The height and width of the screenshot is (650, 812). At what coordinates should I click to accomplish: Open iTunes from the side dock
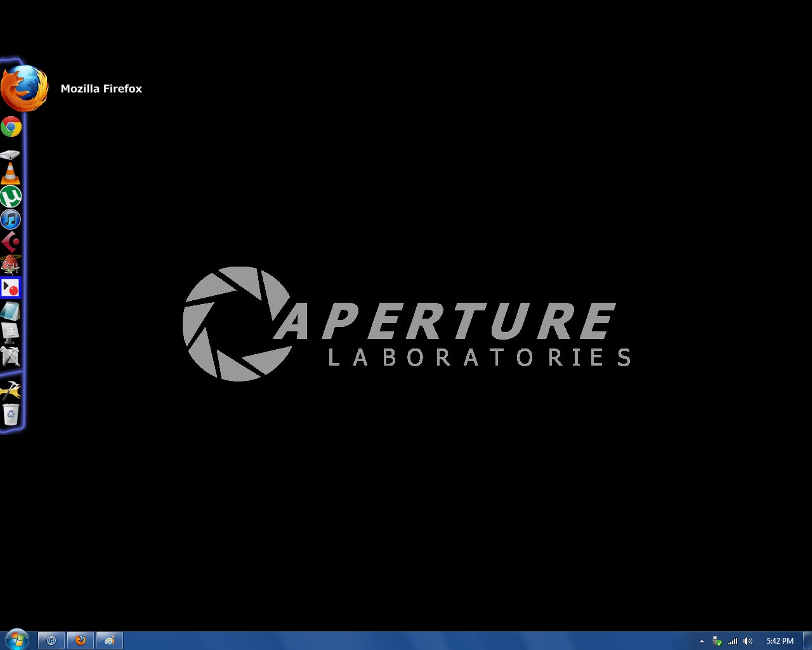tap(11, 220)
